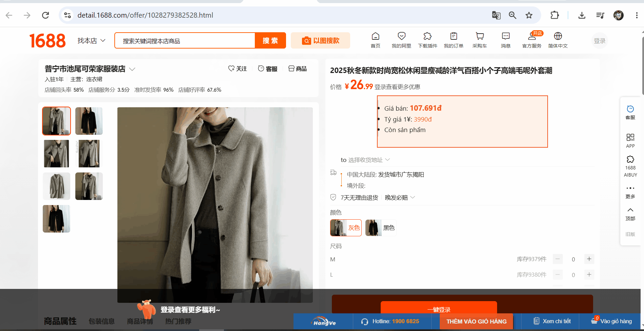The width and height of the screenshot is (644, 331).
Task: Open 选择收货地址 dropdown
Action: [x=369, y=160]
